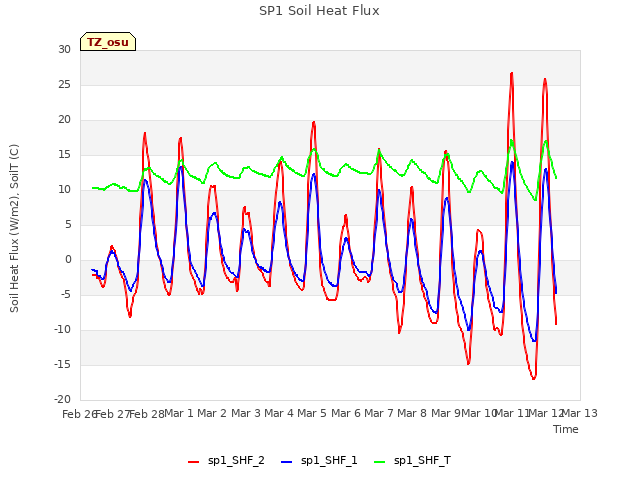Click the Time x-axis title
640x480 pixels.
point(566,429)
